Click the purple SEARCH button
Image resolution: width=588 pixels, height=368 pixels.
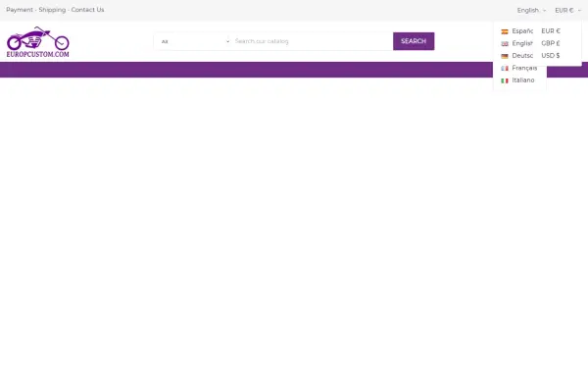pos(414,41)
